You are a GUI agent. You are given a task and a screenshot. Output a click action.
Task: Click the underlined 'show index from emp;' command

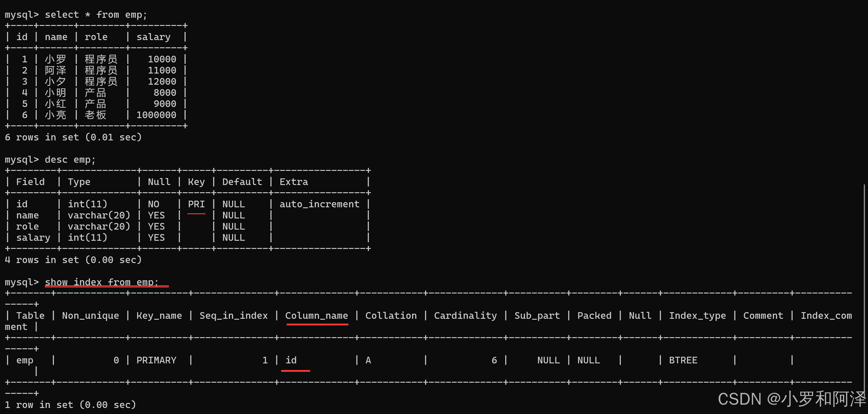click(x=102, y=282)
